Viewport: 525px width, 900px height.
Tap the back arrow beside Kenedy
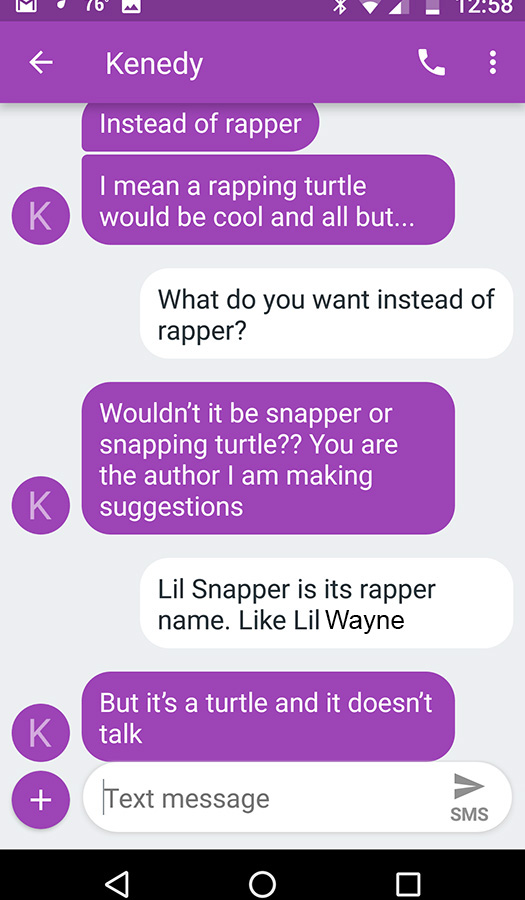click(41, 63)
